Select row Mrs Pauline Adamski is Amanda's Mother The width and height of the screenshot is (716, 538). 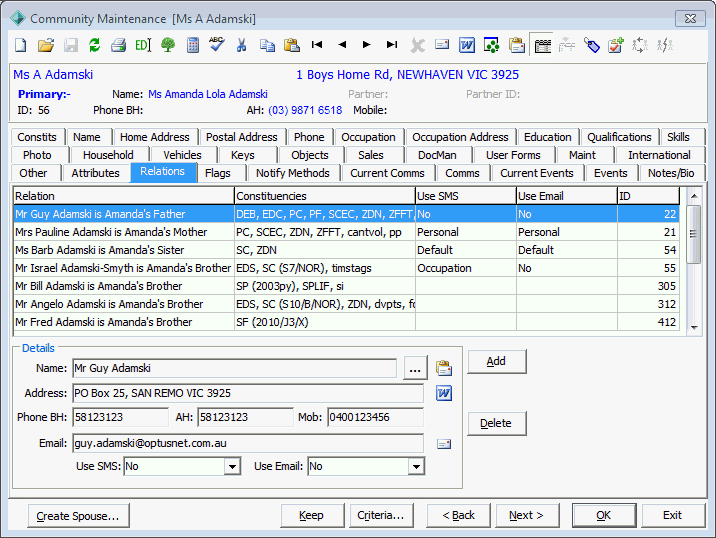click(x=347, y=232)
